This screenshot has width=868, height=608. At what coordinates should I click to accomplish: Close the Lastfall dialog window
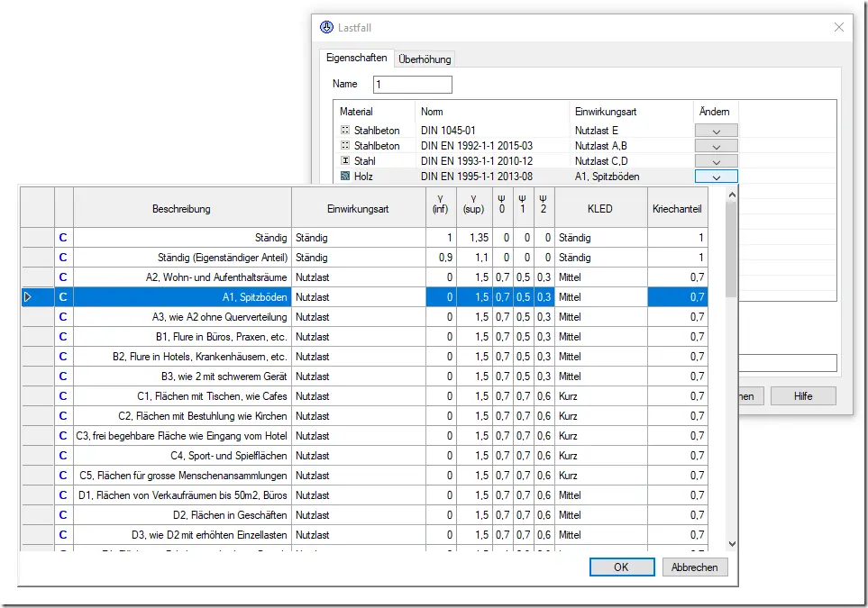click(x=839, y=27)
